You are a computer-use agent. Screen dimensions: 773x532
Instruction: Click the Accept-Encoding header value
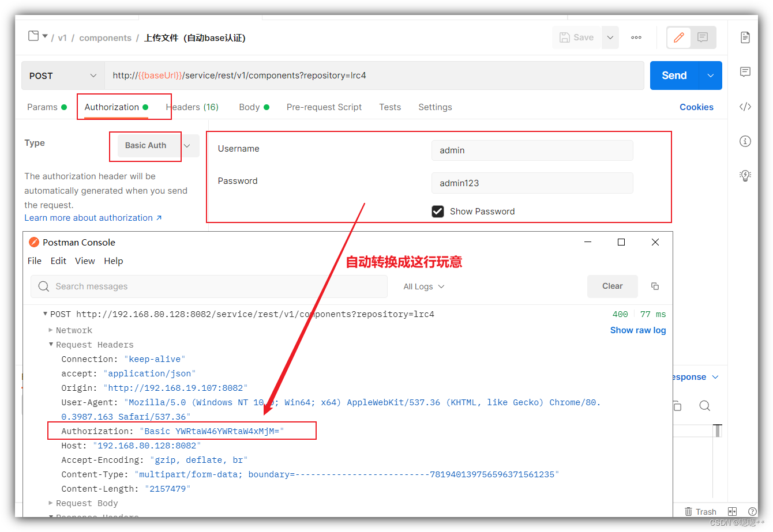click(x=198, y=460)
